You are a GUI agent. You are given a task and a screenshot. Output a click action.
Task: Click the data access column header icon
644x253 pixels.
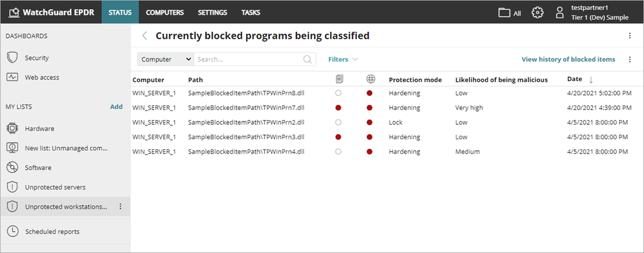coord(339,79)
